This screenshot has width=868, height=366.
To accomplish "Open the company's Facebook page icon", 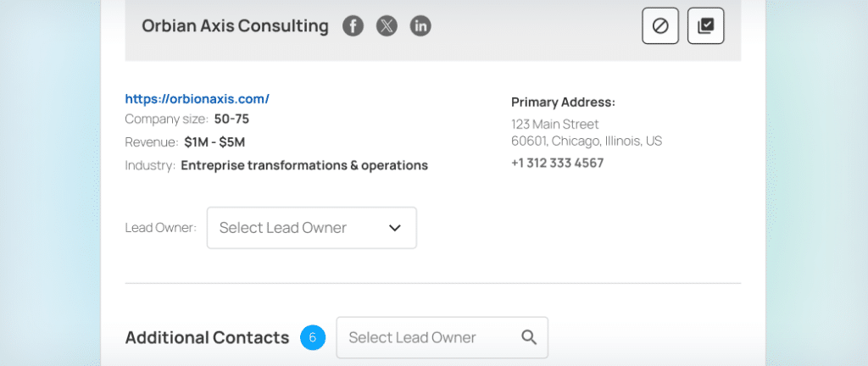I will [x=353, y=26].
